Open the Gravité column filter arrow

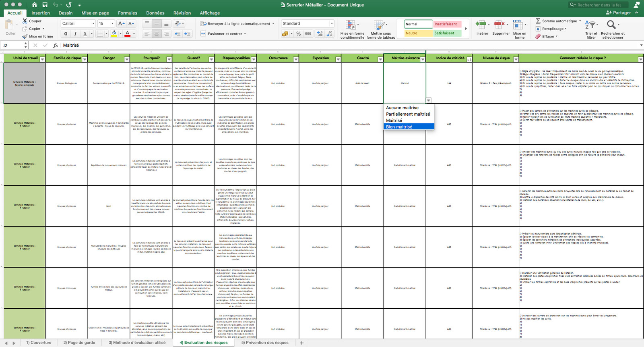click(x=380, y=59)
